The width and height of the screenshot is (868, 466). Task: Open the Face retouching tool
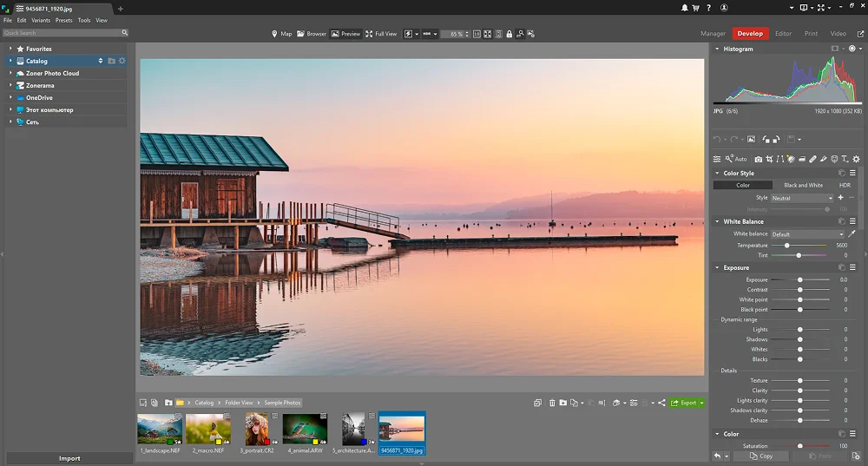pos(834,159)
